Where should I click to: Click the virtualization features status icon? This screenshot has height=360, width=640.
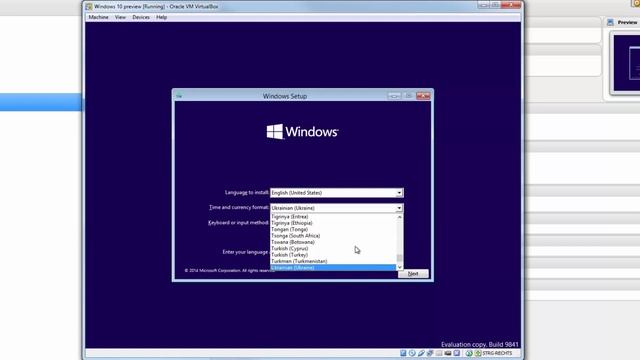click(456, 353)
